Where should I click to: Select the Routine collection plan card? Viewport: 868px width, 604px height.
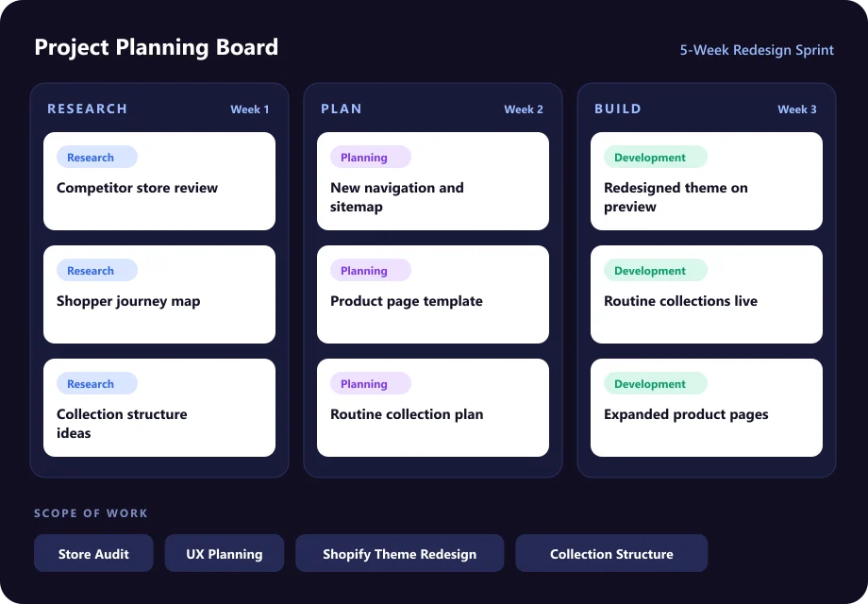click(x=433, y=408)
